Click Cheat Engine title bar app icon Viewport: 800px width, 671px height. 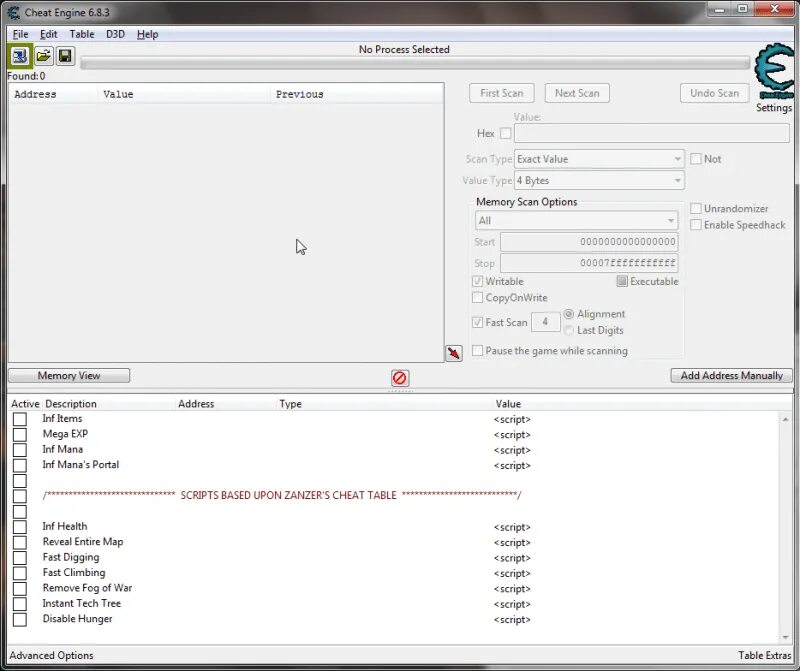click(14, 12)
